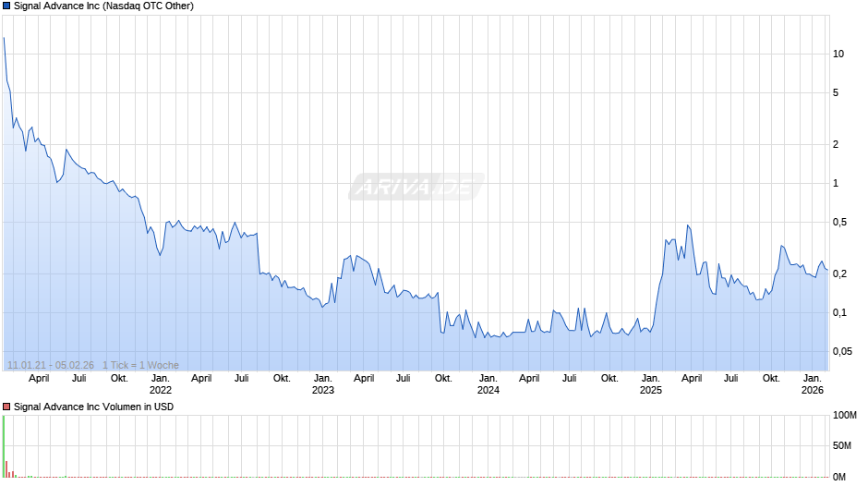Click the volume axis label '0M'
Image resolution: width=868 pixels, height=486 pixels.
(839, 476)
